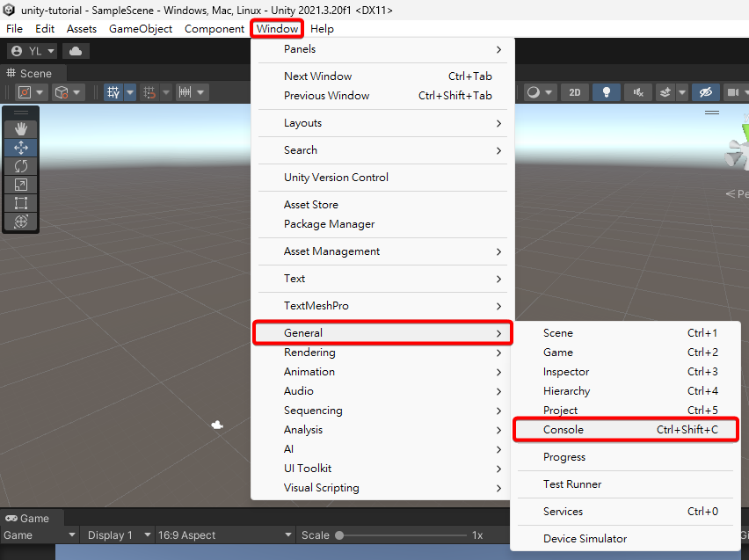Open Test Runner window
Image resolution: width=749 pixels, height=560 pixels.
[x=626, y=484]
